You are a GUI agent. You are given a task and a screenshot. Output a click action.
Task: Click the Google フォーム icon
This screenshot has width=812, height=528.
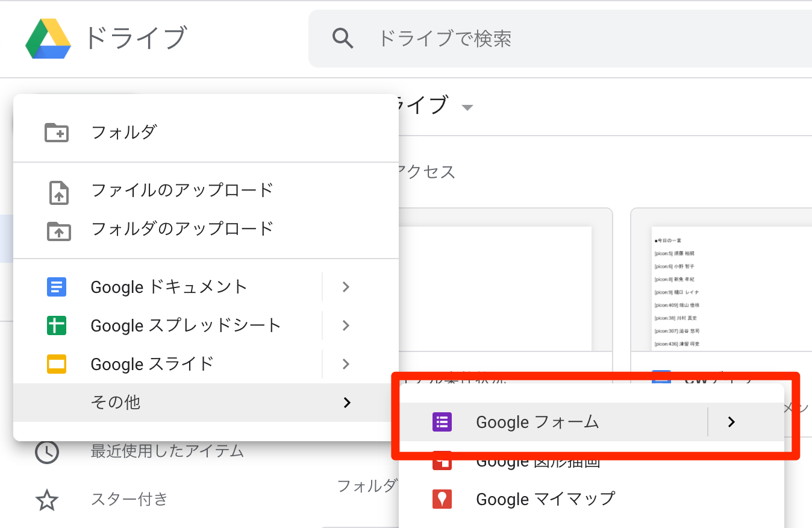click(442, 422)
